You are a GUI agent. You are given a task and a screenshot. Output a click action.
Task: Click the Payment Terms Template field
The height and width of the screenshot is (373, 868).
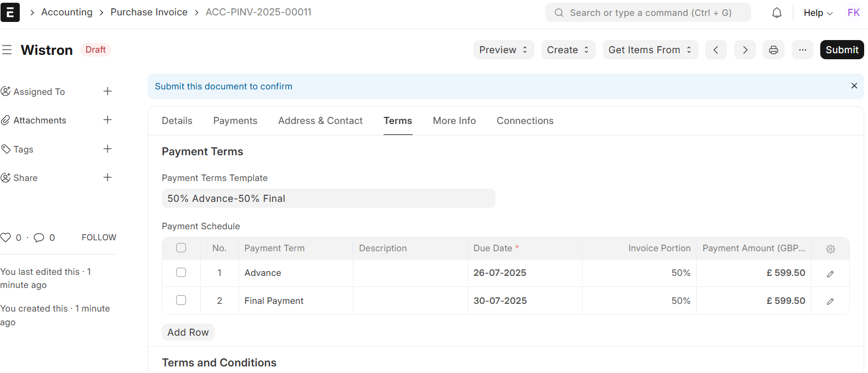[x=328, y=199]
